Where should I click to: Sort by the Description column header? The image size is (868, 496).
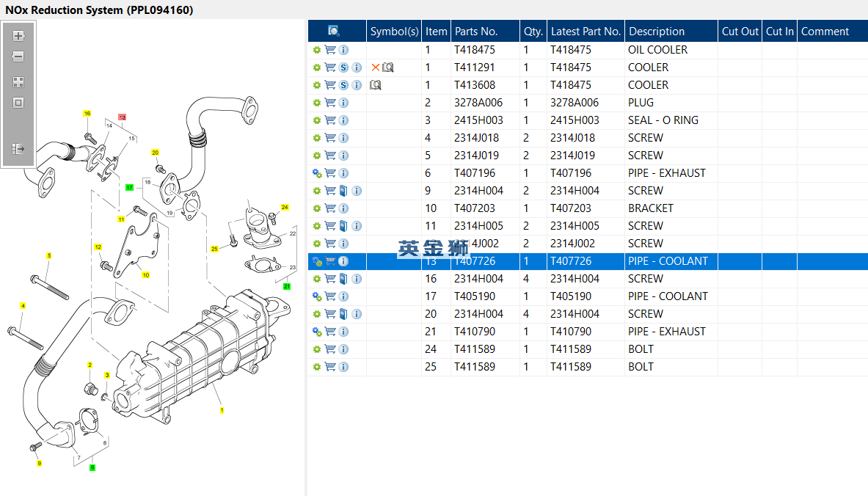[x=671, y=31]
